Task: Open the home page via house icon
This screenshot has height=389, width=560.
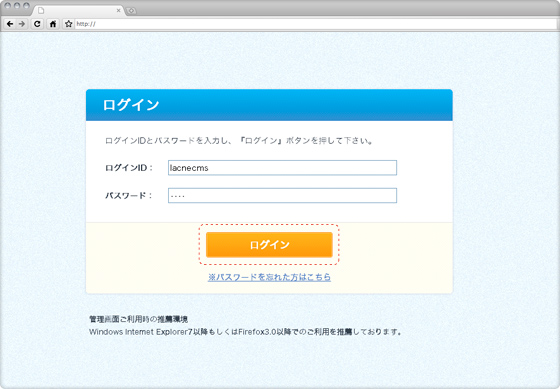Action: pos(53,24)
